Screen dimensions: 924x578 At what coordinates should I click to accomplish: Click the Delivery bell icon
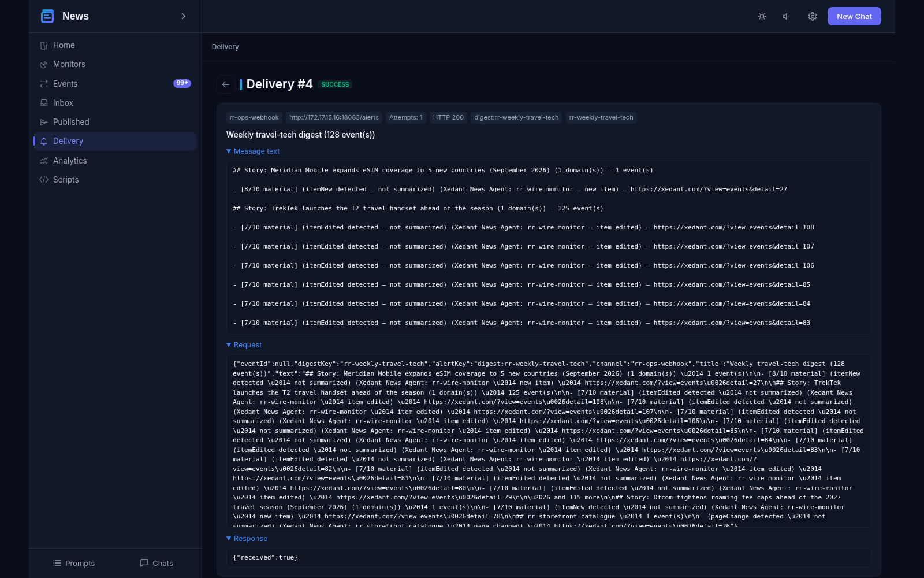click(x=44, y=141)
